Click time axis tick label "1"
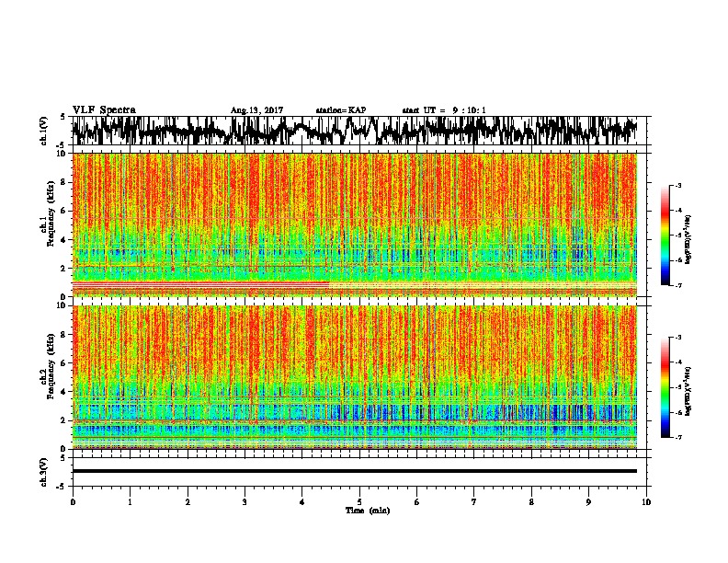 point(130,502)
